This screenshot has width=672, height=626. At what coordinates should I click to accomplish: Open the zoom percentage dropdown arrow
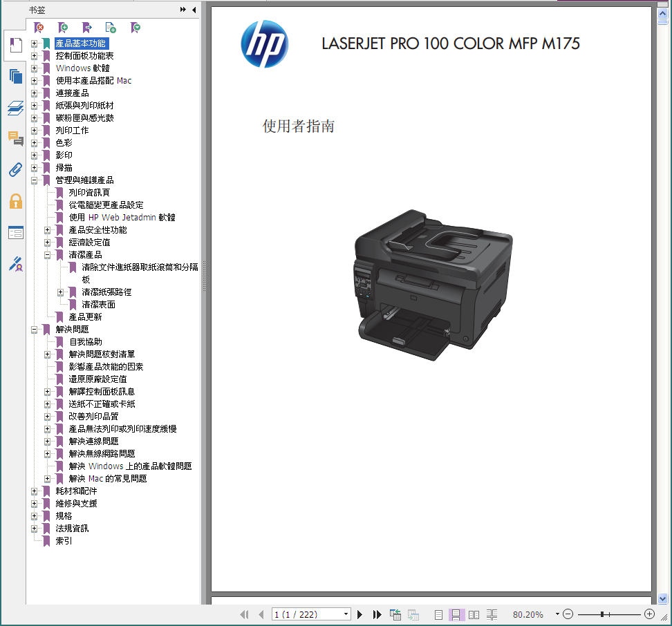coord(557,614)
